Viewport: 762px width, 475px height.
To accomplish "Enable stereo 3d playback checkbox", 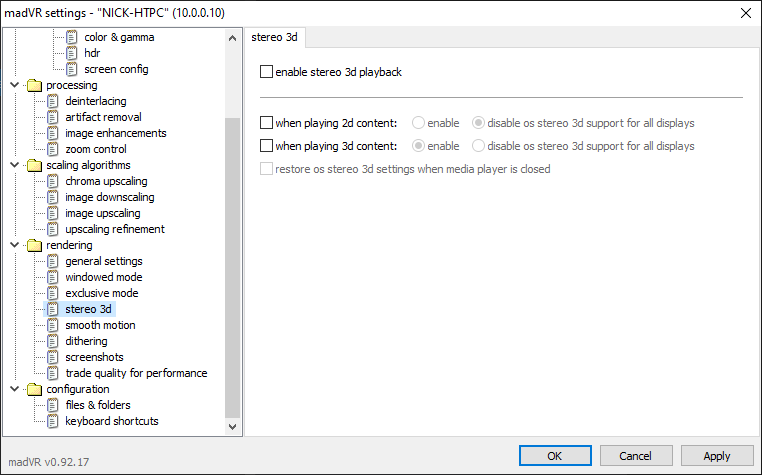I will click(266, 72).
